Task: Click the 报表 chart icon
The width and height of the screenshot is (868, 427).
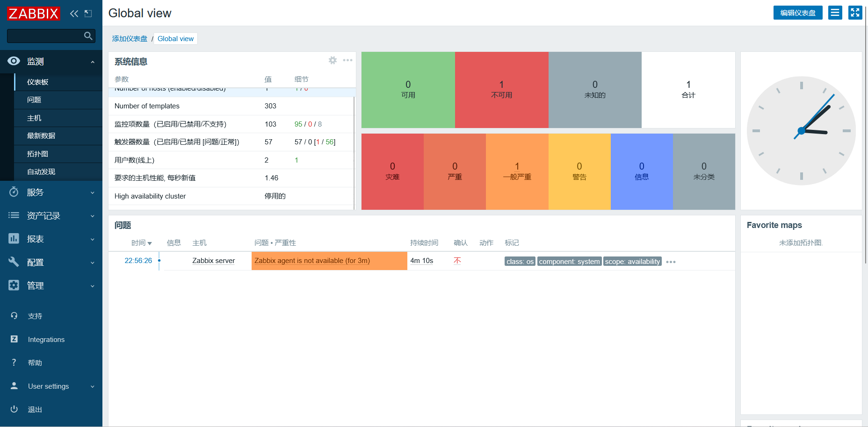Action: 14,239
